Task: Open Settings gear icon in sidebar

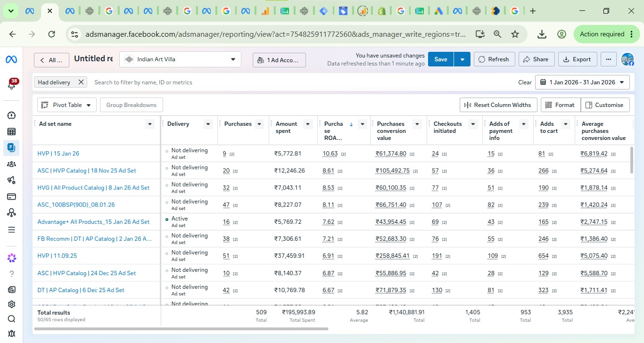Action: pyautogui.click(x=11, y=304)
